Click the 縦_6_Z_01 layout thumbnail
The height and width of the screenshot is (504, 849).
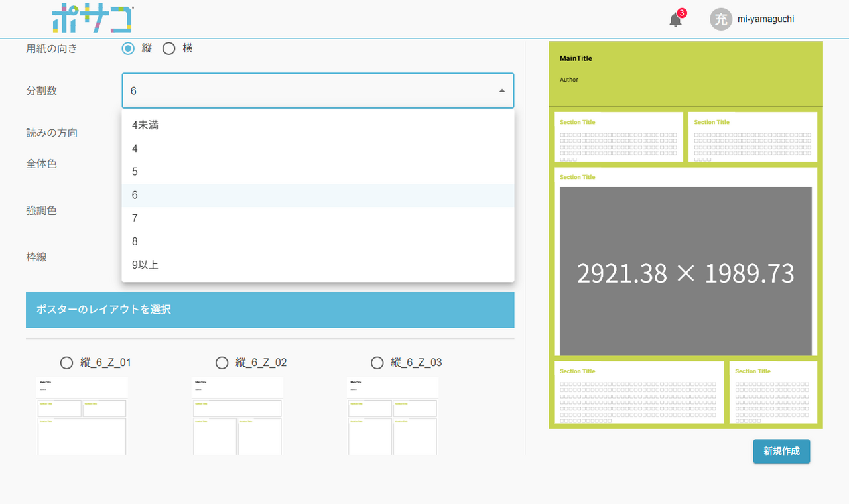coord(82,416)
